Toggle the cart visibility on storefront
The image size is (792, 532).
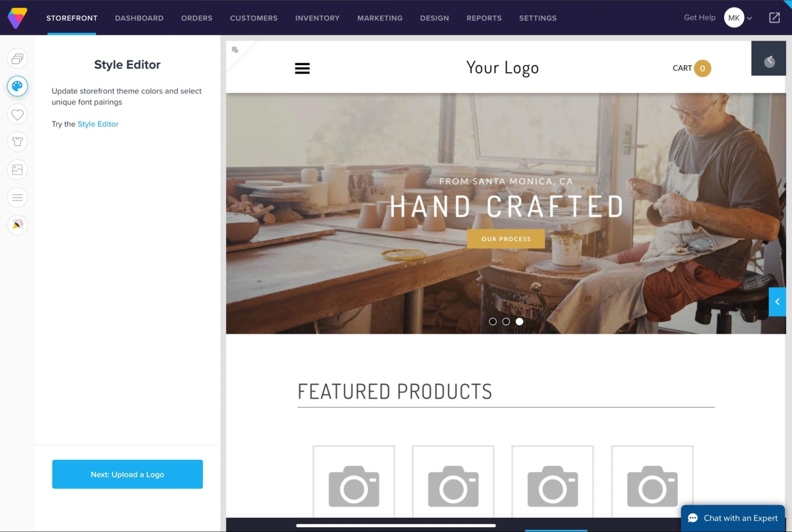pyautogui.click(x=691, y=68)
